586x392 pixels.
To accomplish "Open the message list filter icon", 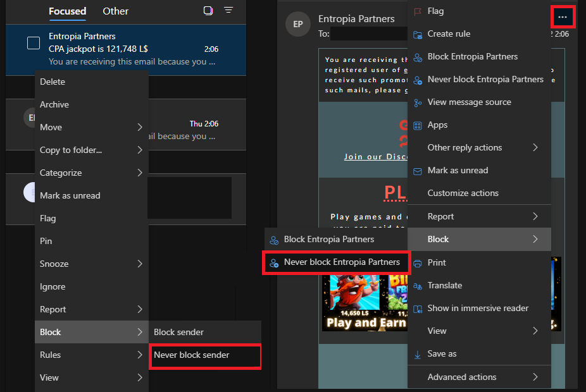I will [x=228, y=10].
